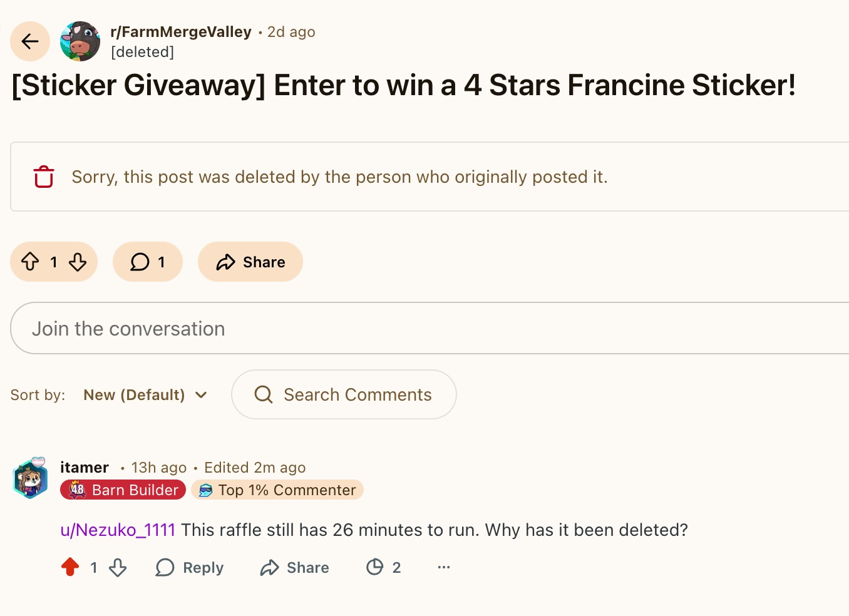Click the Search Comments box
Image resolution: width=849 pixels, height=616 pixels.
(x=357, y=395)
